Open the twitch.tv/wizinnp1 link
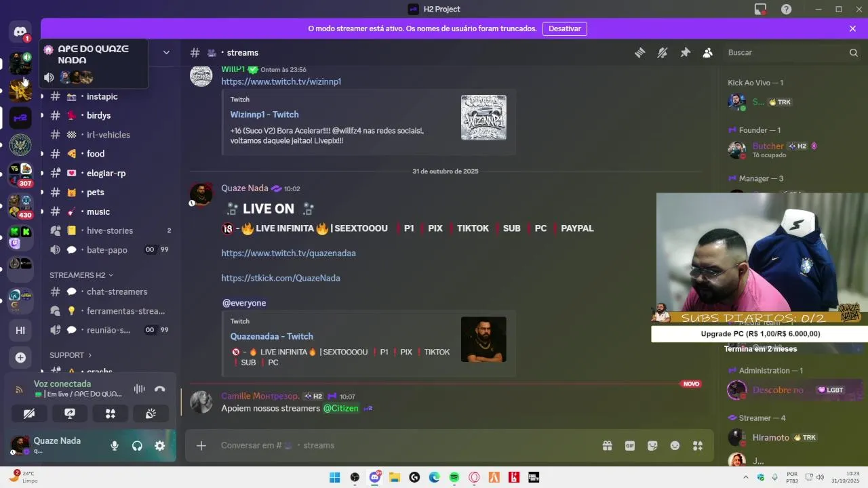 281,81
